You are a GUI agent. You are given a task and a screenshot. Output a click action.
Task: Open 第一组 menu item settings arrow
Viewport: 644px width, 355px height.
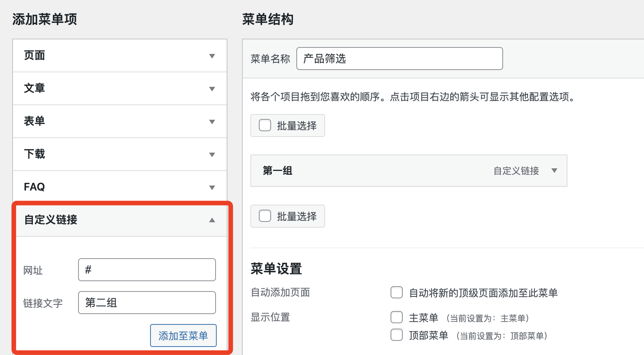click(554, 171)
